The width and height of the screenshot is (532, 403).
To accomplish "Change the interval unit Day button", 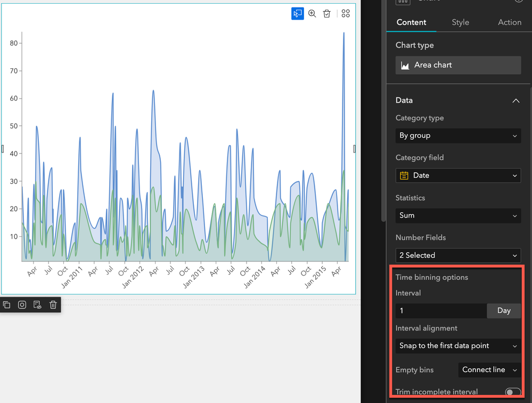I will 504,311.
